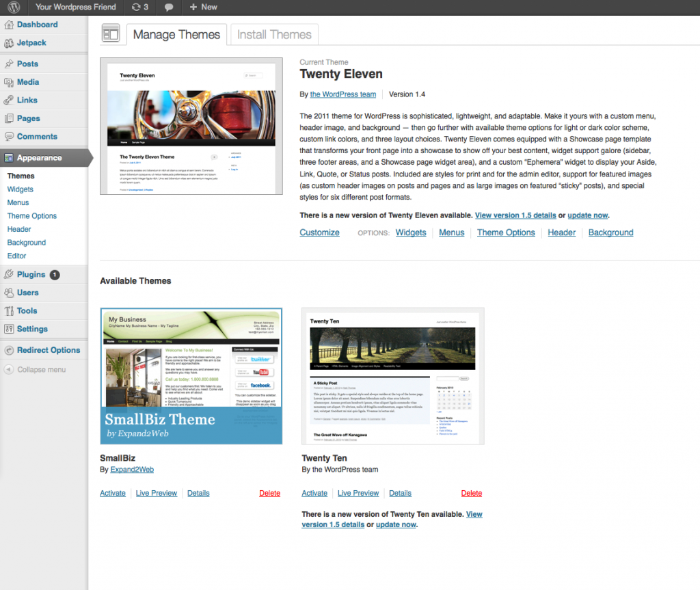Click the Media sidebar icon
Image resolution: width=700 pixels, height=590 pixels.
(x=9, y=82)
